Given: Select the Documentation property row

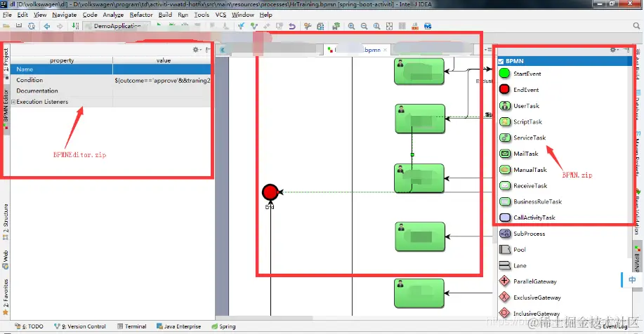Looking at the screenshot, I should click(110, 91).
